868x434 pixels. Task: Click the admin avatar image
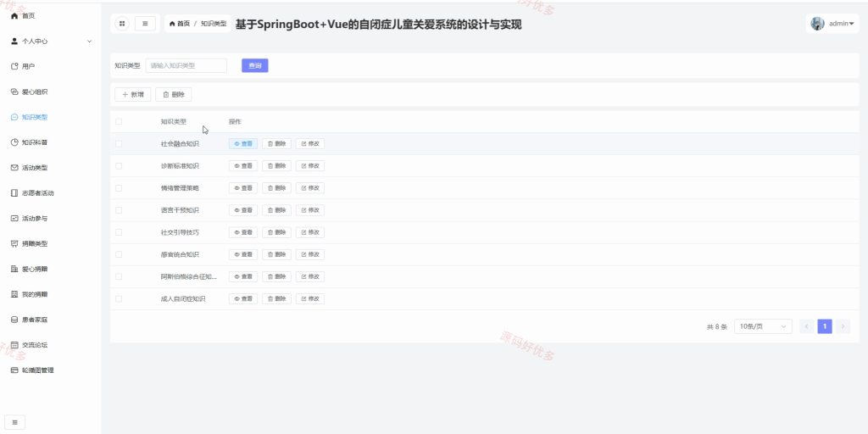(x=817, y=23)
